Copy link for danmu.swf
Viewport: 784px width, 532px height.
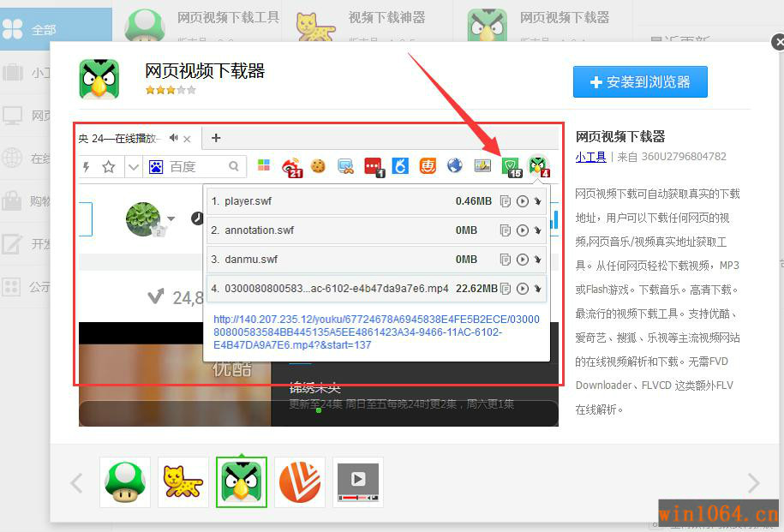(506, 260)
